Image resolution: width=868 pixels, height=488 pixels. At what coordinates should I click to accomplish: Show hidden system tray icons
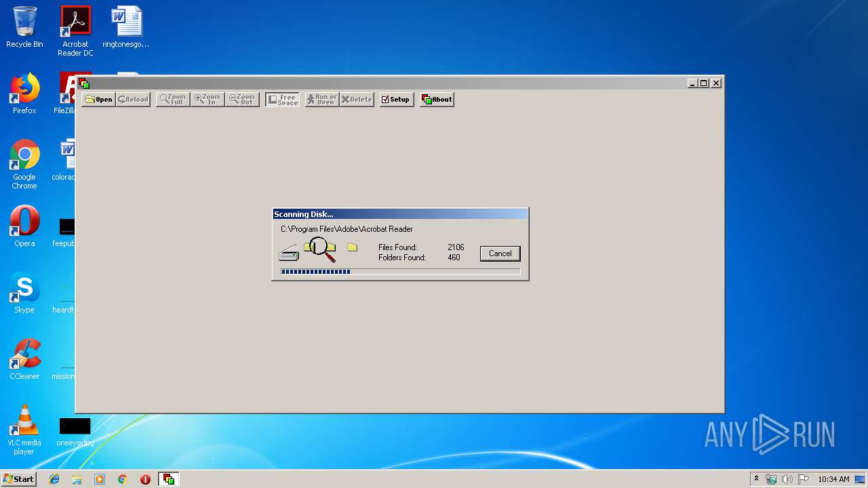coord(756,479)
